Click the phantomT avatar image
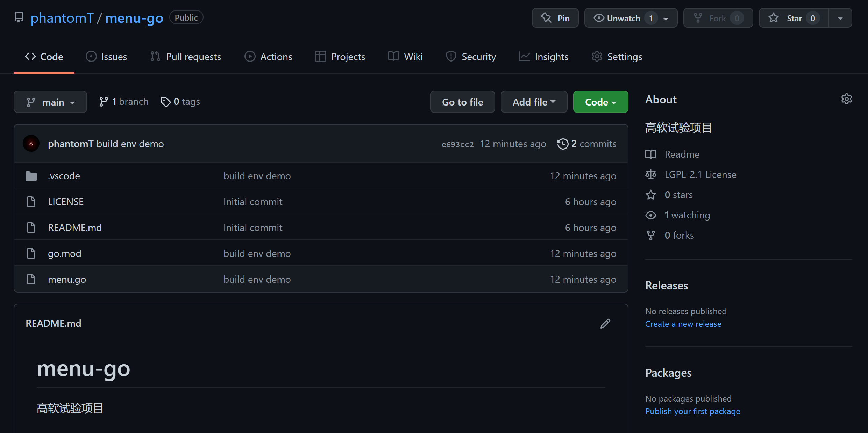The image size is (868, 433). 31,144
